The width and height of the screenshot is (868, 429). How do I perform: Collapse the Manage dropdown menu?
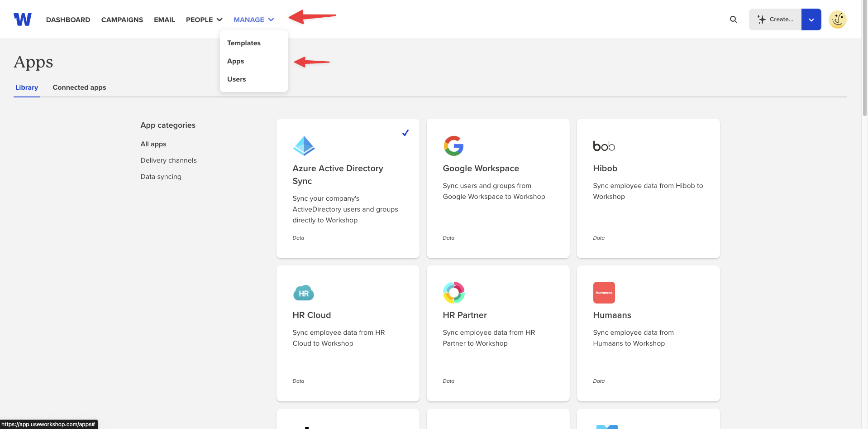(x=254, y=20)
